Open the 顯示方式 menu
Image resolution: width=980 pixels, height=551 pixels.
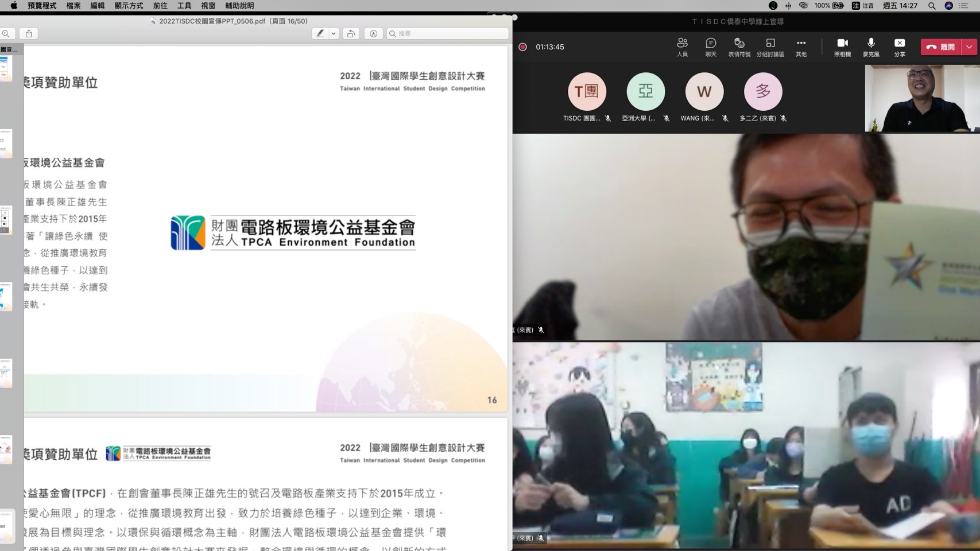(x=129, y=6)
